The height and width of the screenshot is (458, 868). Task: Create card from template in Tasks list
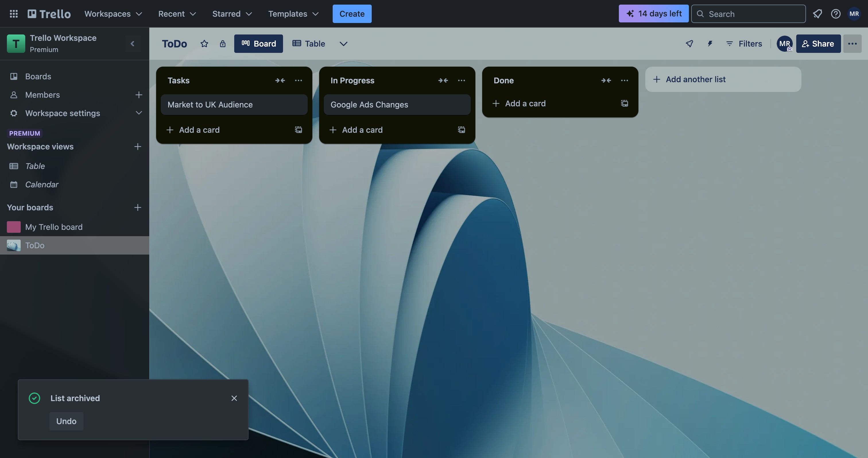298,130
